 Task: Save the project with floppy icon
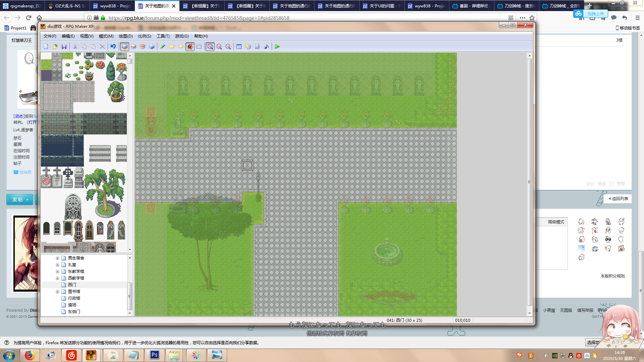click(x=64, y=47)
